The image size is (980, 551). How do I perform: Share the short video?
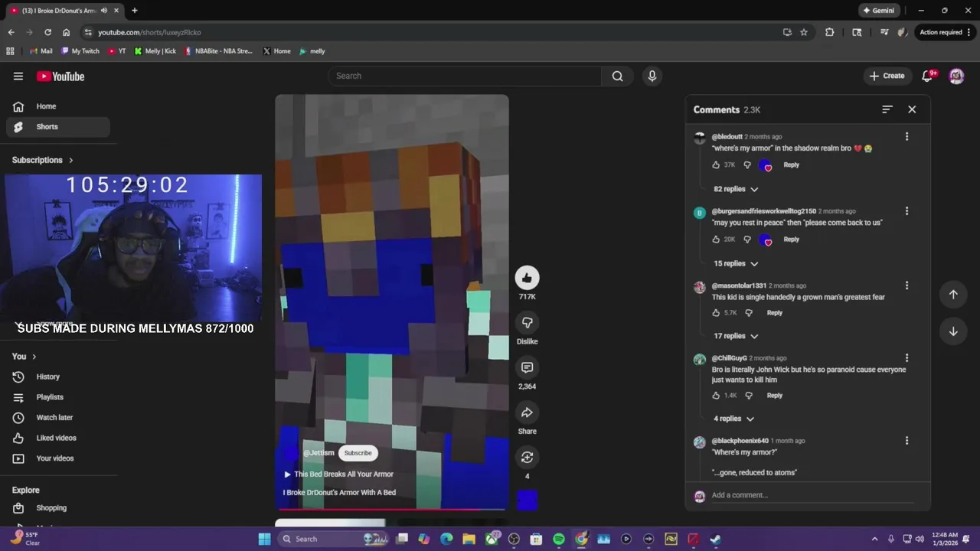[x=527, y=412]
